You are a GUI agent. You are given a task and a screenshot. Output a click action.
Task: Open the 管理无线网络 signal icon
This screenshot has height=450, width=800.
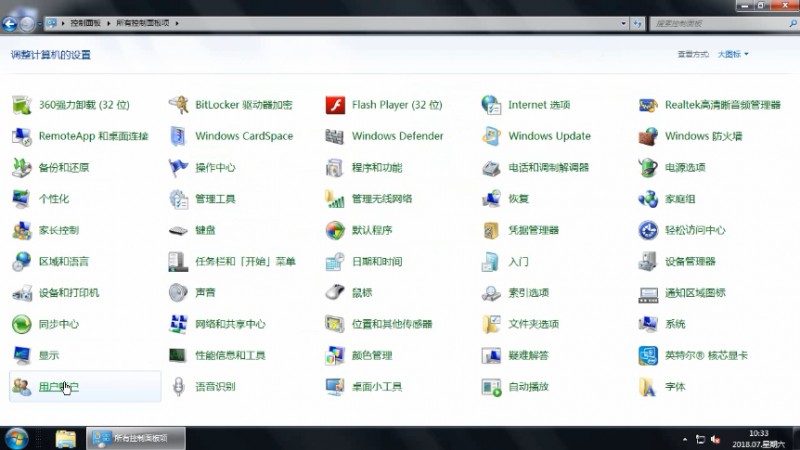point(335,199)
